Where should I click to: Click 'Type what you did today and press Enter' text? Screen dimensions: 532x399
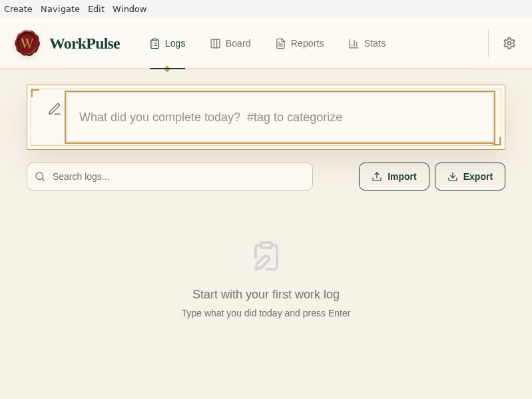click(266, 313)
